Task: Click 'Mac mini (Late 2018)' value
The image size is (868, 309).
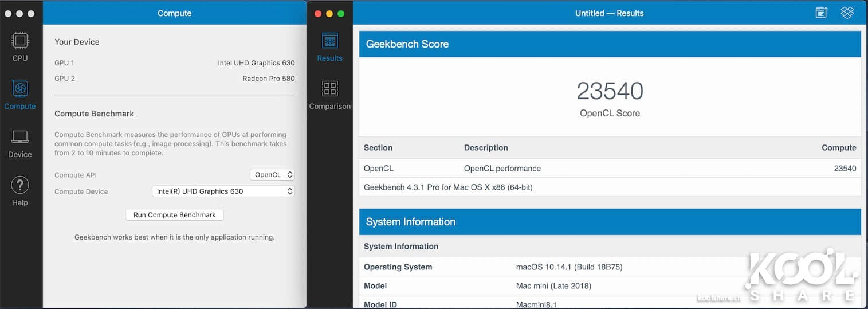Action: pyautogui.click(x=553, y=286)
